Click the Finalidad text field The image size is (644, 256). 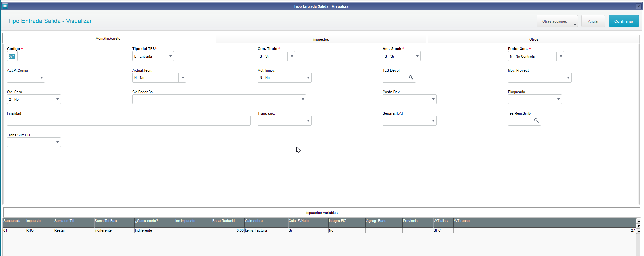coord(129,121)
